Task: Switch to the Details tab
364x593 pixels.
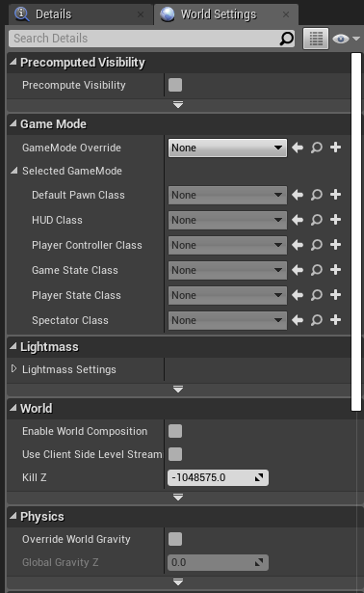Action: (81, 14)
